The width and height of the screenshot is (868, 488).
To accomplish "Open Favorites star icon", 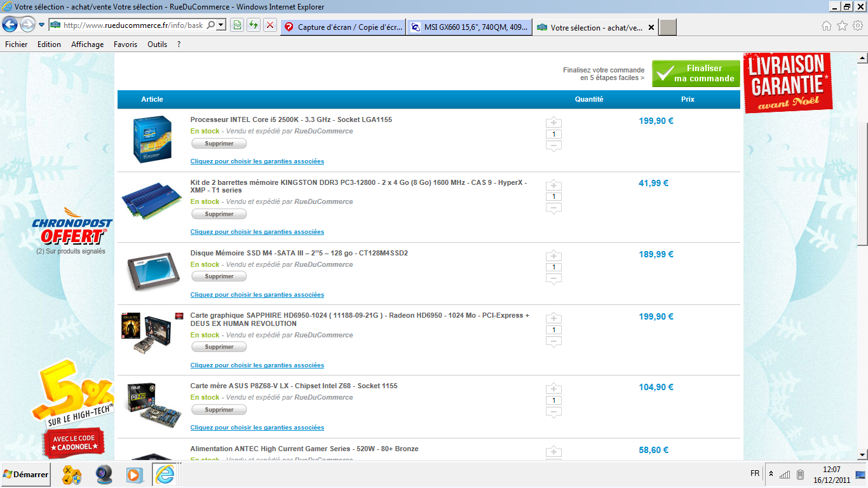I will [x=842, y=26].
